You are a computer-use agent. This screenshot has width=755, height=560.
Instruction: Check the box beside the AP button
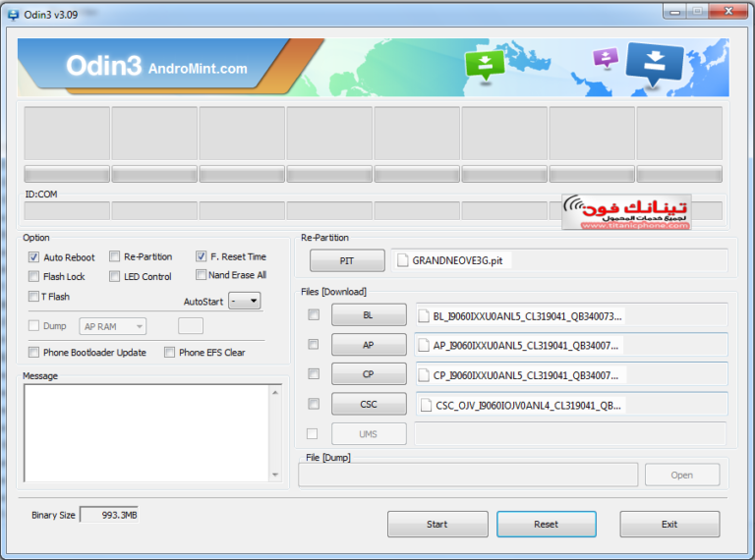(313, 345)
